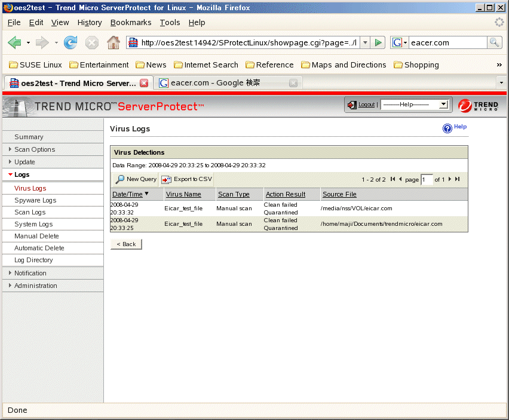Open the list all tabs dropdown
Image resolution: width=509 pixels, height=420 pixels.
pyautogui.click(x=501, y=83)
